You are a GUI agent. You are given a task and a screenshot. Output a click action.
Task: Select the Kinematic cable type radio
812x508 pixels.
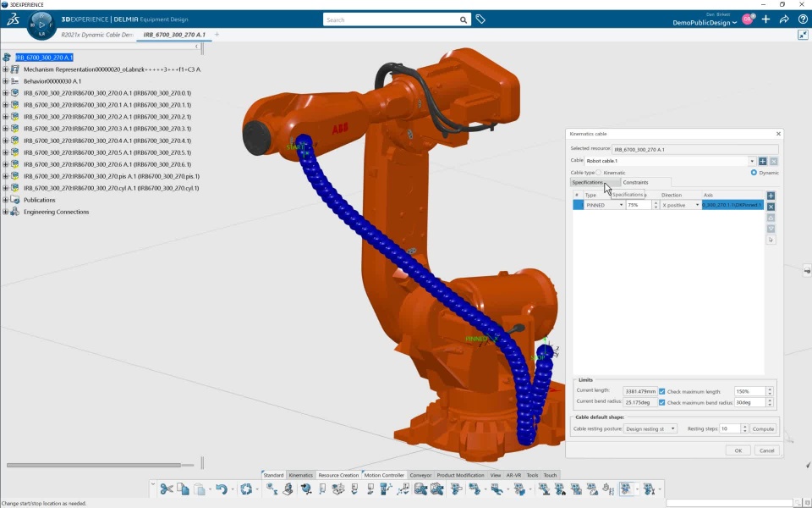tap(598, 173)
